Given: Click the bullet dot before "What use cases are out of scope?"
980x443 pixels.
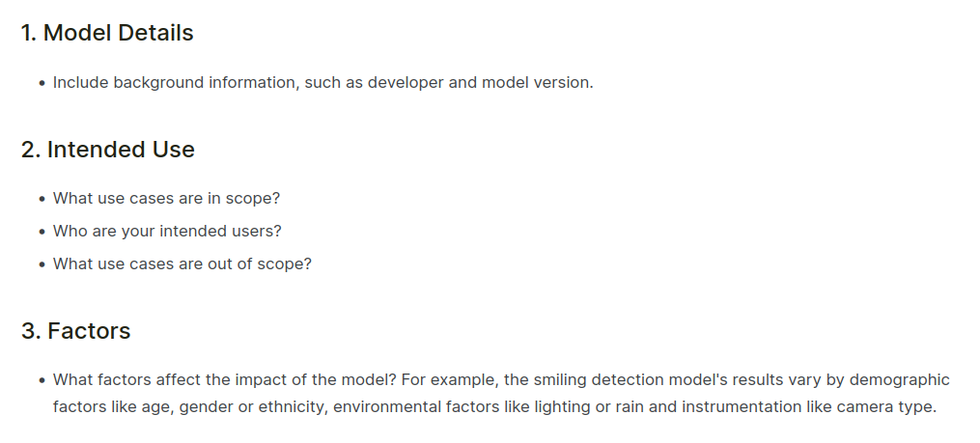Looking at the screenshot, I should [42, 264].
